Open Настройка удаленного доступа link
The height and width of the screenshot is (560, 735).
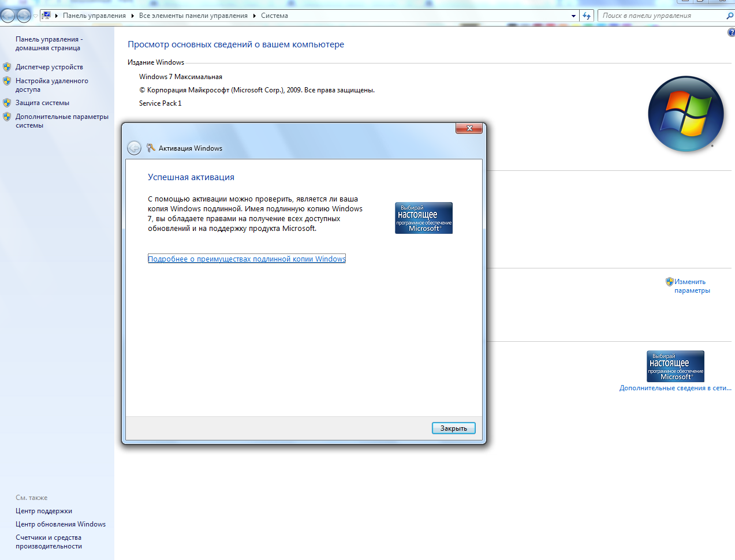[x=52, y=85]
